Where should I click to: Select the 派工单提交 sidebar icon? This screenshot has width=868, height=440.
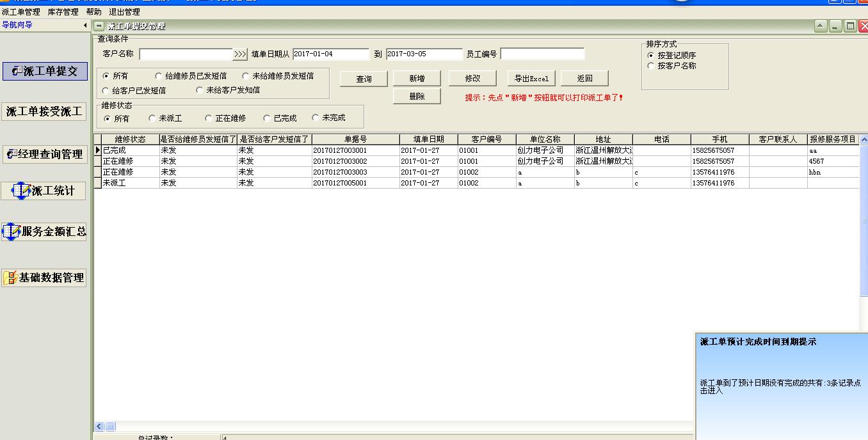pyautogui.click(x=45, y=71)
